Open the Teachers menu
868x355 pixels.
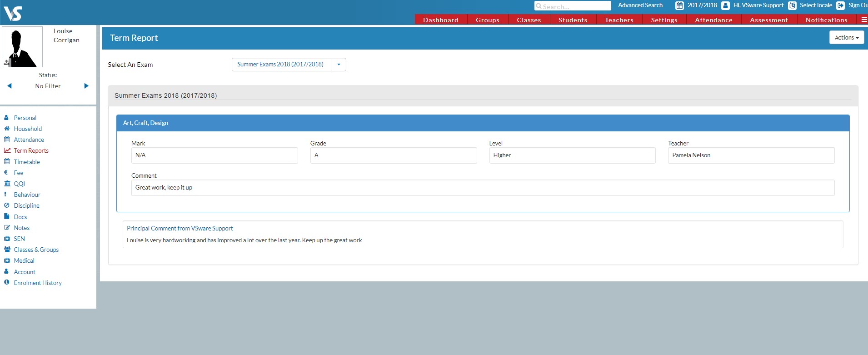click(x=619, y=20)
